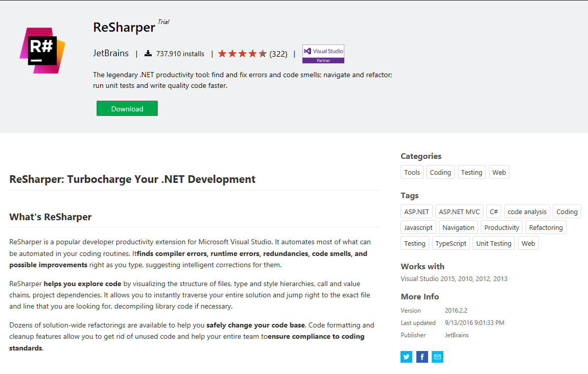This screenshot has width=588, height=374.
Task: Click the Tags heading
Action: click(410, 196)
